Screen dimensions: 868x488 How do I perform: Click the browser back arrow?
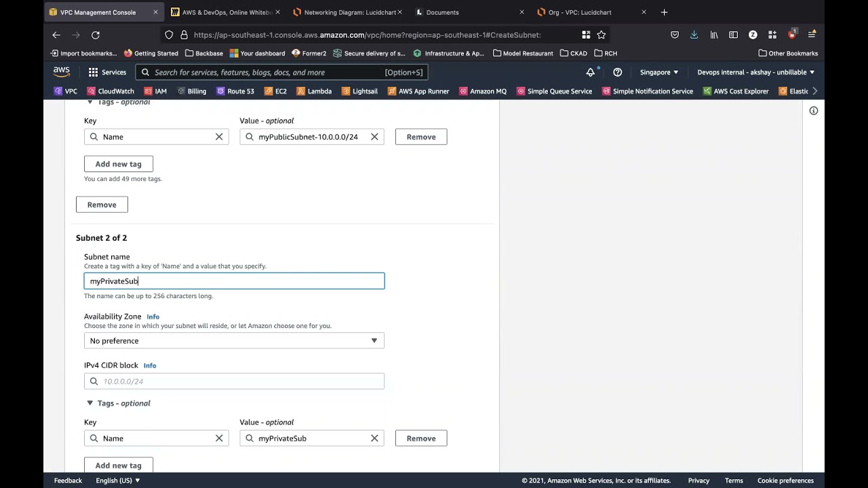pos(56,35)
